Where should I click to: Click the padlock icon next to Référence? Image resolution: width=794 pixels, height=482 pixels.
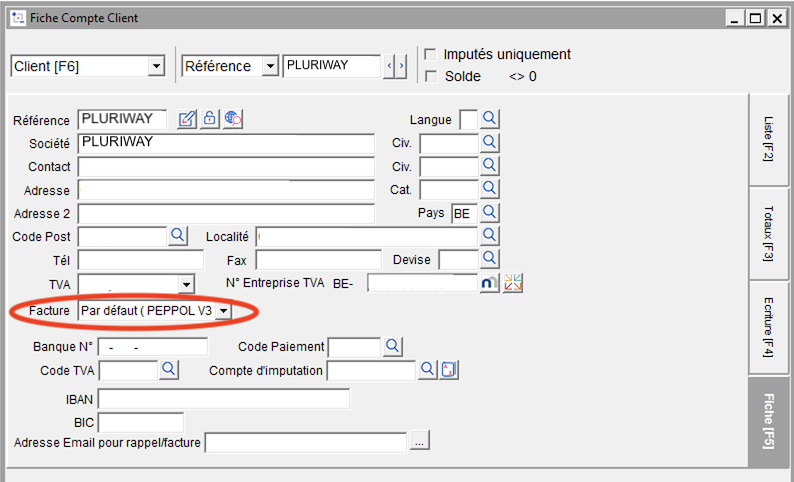(x=210, y=119)
